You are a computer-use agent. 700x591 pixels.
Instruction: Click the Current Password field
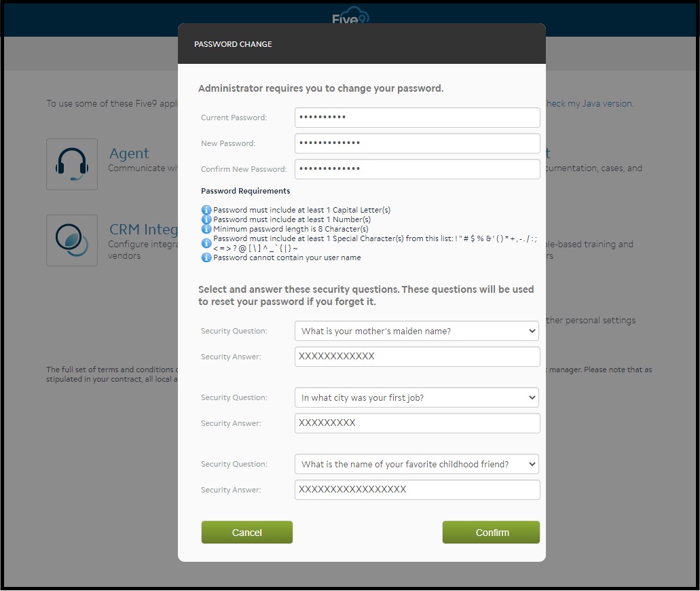[x=417, y=118]
